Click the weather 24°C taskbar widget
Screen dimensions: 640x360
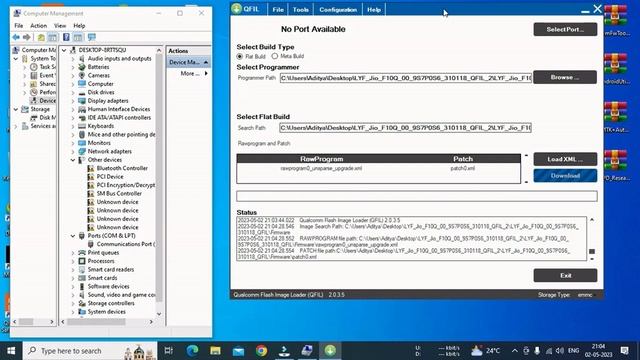coord(486,351)
